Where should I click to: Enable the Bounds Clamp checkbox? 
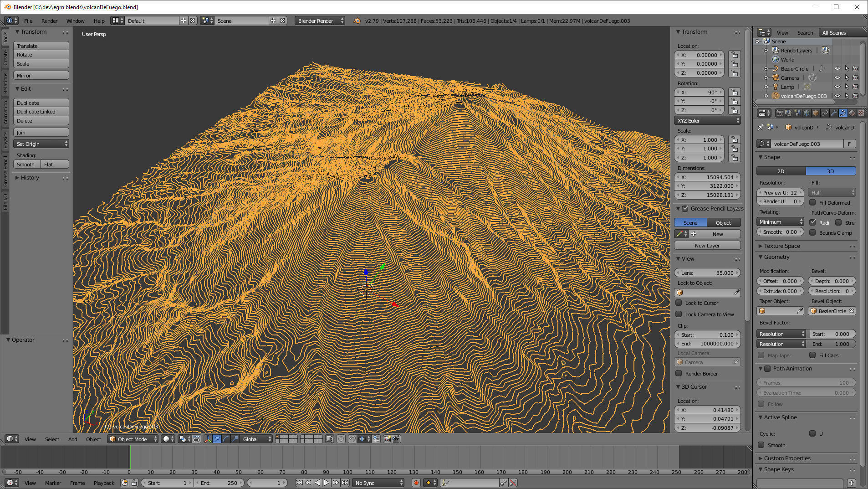click(812, 232)
